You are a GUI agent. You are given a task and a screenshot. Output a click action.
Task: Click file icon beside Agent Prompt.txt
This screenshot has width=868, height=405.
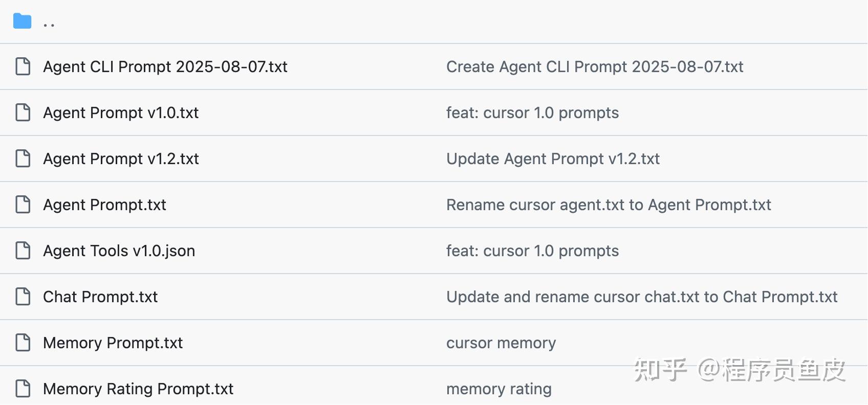(x=23, y=205)
